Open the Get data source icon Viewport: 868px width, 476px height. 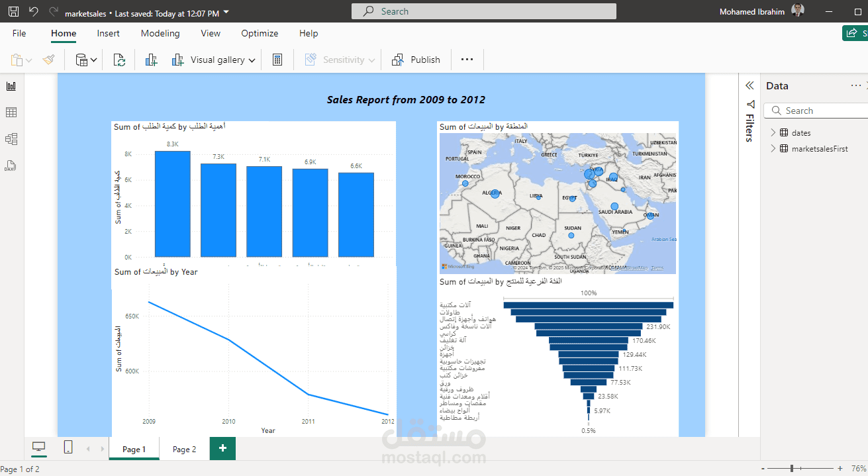(x=81, y=60)
